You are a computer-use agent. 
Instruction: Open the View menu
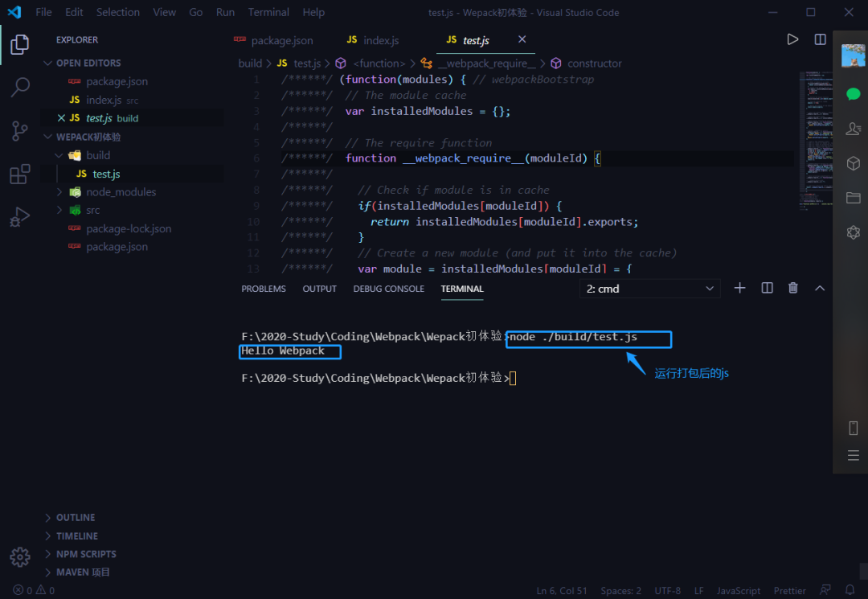tap(165, 12)
